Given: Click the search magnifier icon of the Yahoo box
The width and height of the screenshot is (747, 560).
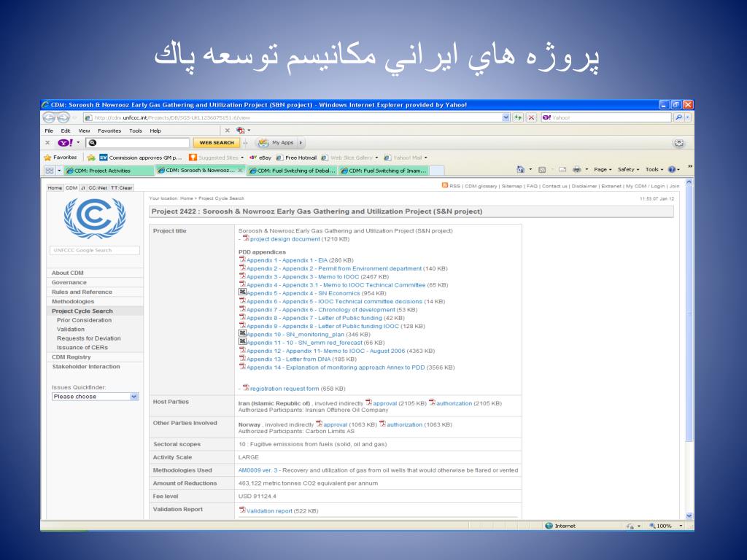Looking at the screenshot, I should tap(678, 117).
